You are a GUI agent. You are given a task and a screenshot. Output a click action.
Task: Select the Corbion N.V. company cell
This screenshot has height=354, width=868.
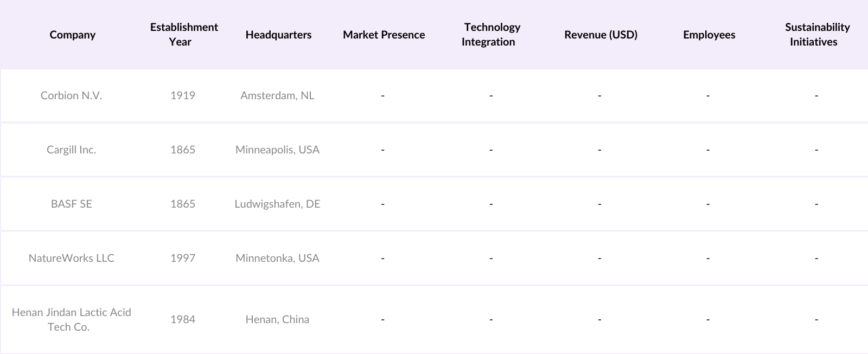tap(71, 95)
